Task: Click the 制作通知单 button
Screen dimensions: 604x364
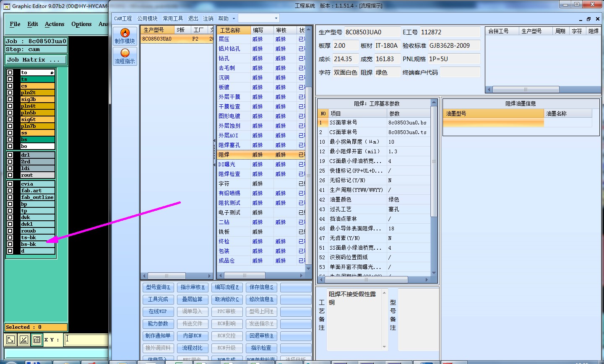Action: tap(158, 336)
